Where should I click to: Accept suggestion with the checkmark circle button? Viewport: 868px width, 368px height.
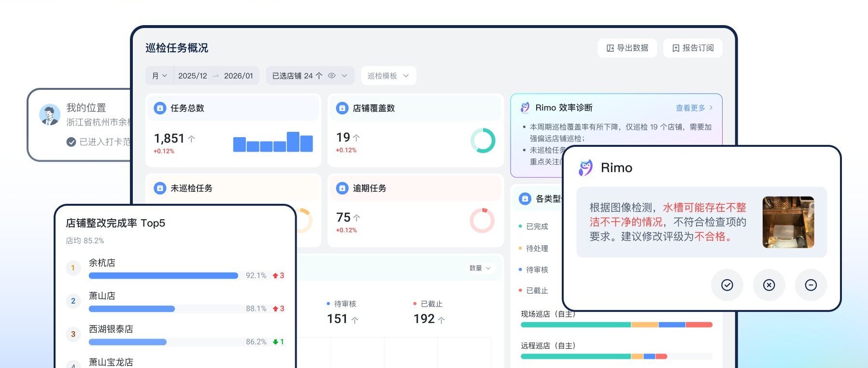727,285
